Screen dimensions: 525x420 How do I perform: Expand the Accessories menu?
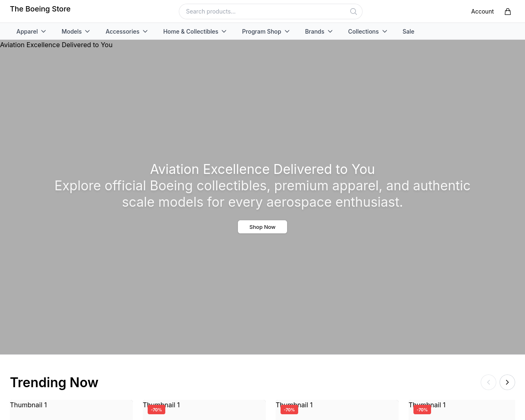pyautogui.click(x=127, y=32)
